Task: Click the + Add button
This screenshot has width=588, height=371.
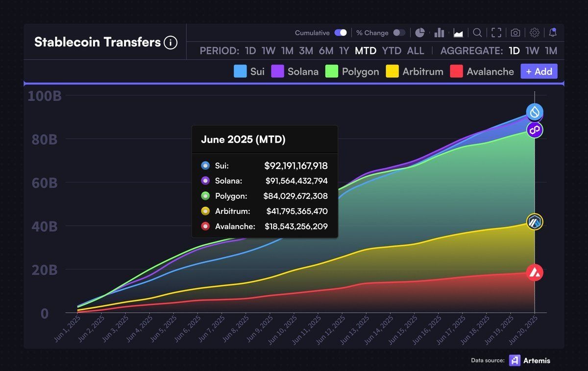Action: point(539,71)
